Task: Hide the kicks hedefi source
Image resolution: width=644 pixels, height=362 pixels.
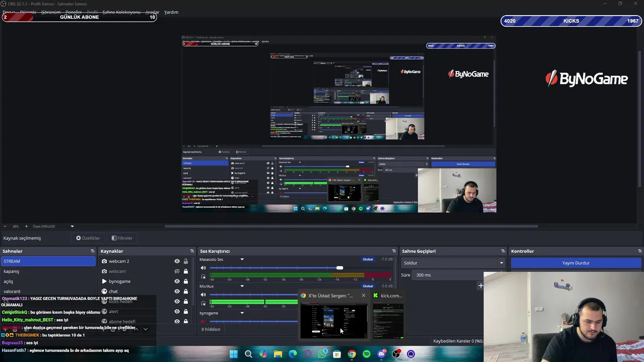Action: pos(177,301)
